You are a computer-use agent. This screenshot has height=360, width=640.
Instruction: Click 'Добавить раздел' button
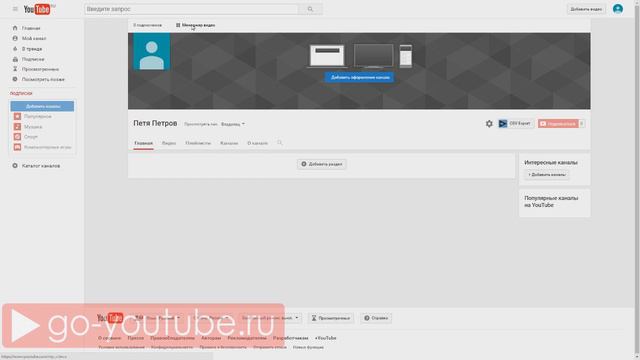(322, 164)
